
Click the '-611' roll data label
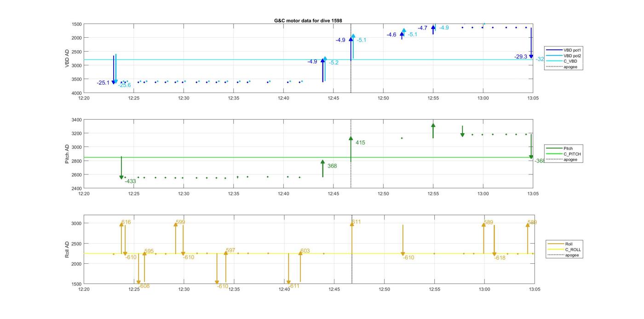(293, 286)
